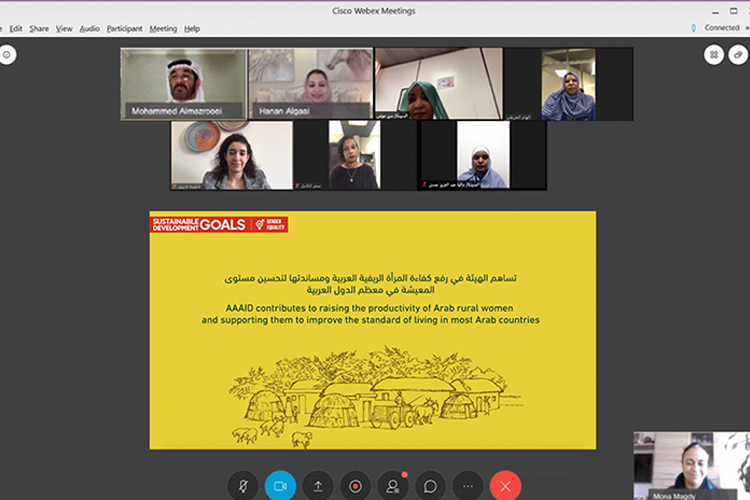Select the woman in black top video tile
Screen dimensions: 750x500
coord(354,155)
